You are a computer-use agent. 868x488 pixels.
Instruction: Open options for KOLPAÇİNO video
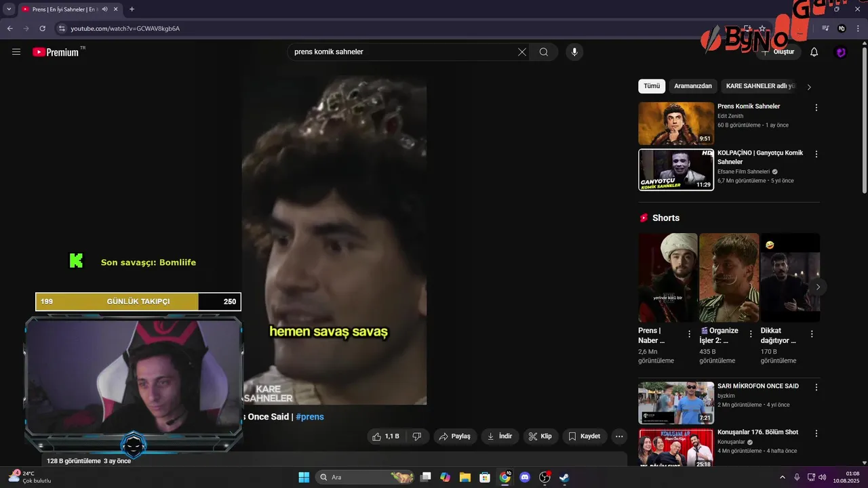coord(816,154)
